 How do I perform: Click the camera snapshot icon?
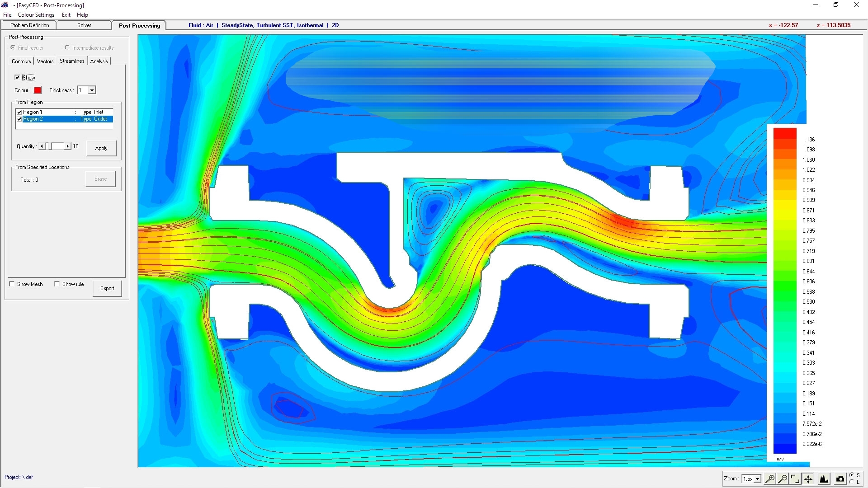click(x=840, y=479)
